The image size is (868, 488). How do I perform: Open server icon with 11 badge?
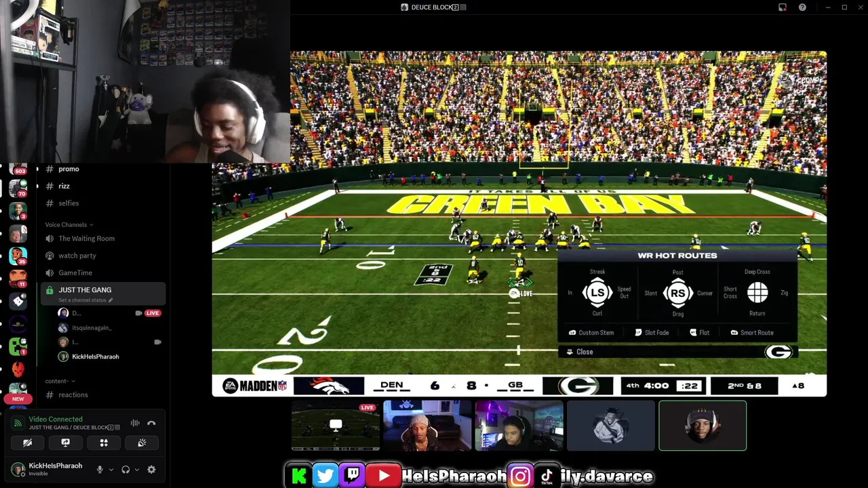[x=18, y=278]
